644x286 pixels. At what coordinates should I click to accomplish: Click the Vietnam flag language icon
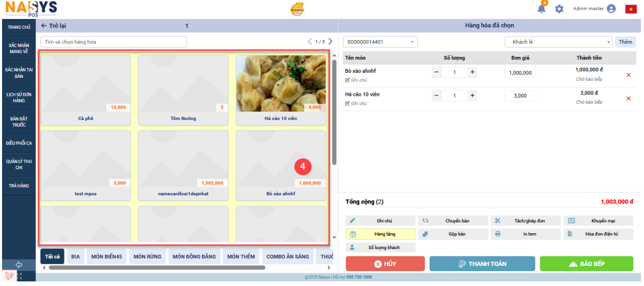tap(631, 9)
